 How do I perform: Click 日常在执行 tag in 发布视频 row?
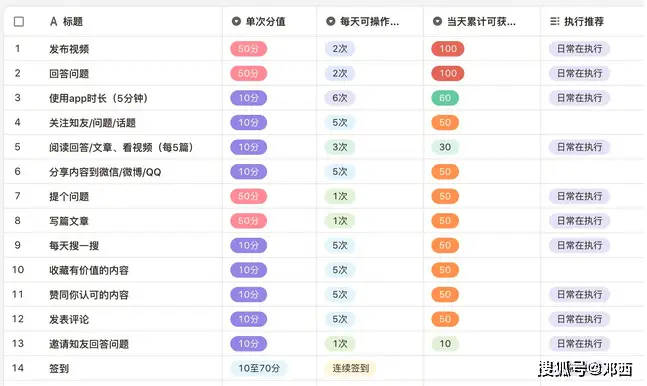point(579,49)
